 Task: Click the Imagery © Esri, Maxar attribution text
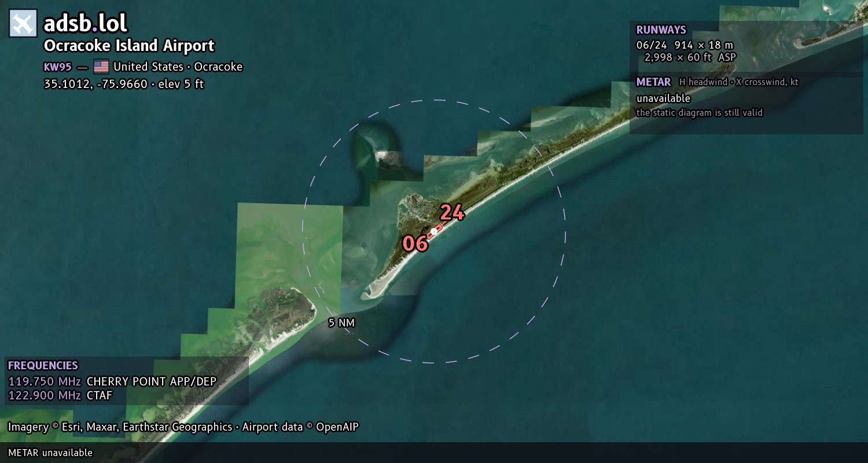point(183,427)
